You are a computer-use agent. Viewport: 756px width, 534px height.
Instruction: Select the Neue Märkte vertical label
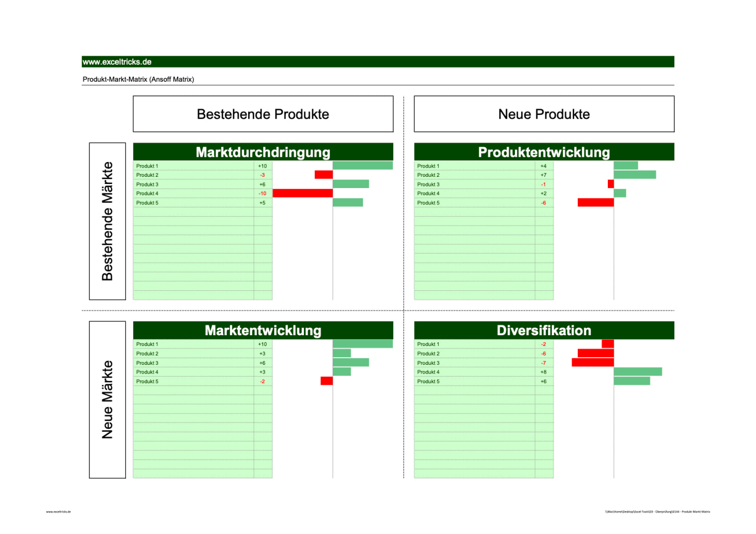click(x=107, y=400)
